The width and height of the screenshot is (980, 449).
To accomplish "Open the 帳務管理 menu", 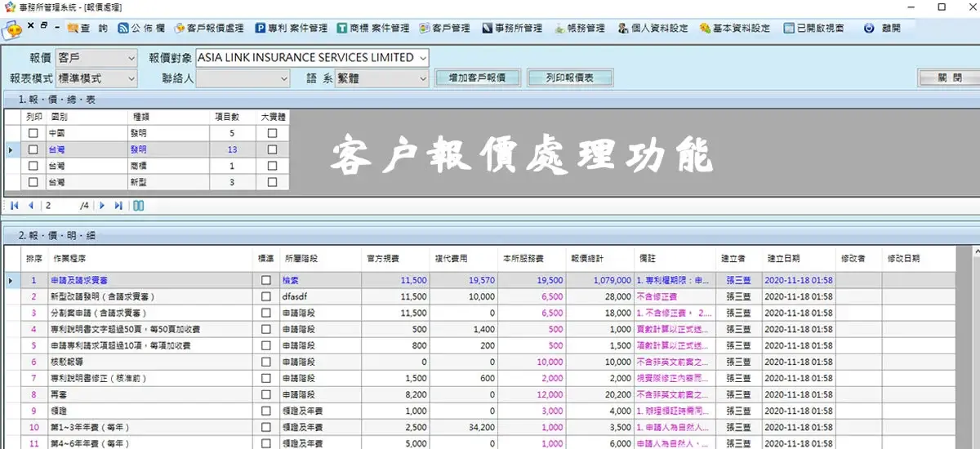I will pos(580,28).
